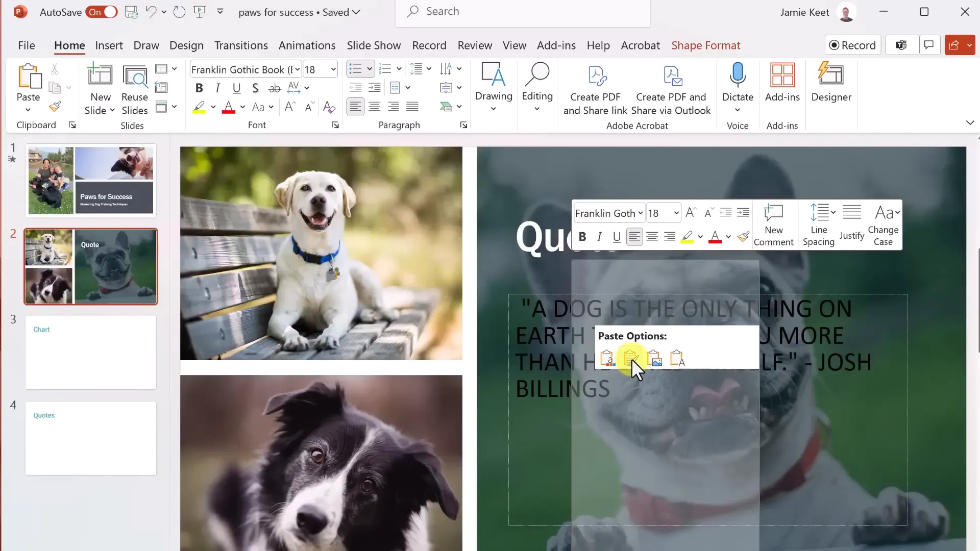Choose Keep Text Only paste option

677,358
